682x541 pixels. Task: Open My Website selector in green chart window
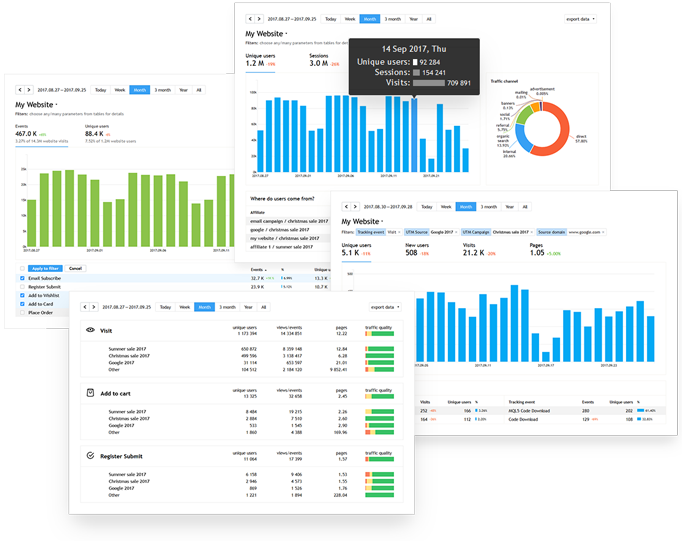(36, 105)
